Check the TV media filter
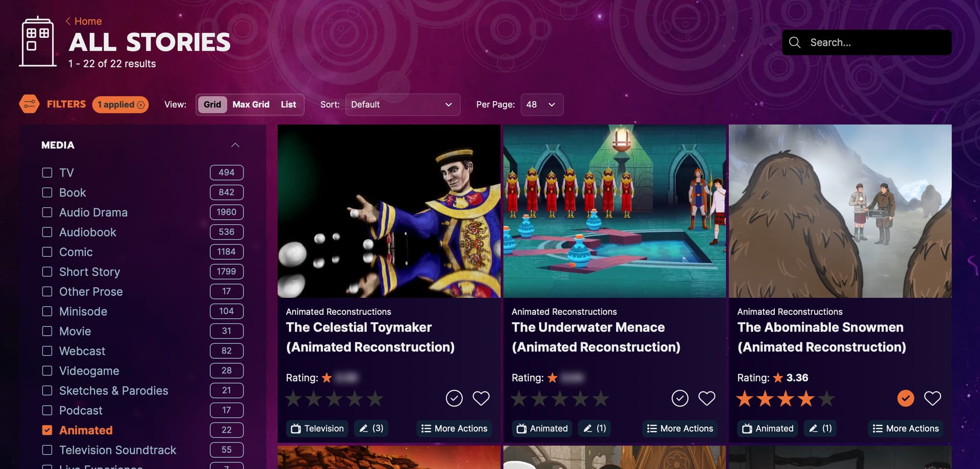 pos(47,173)
